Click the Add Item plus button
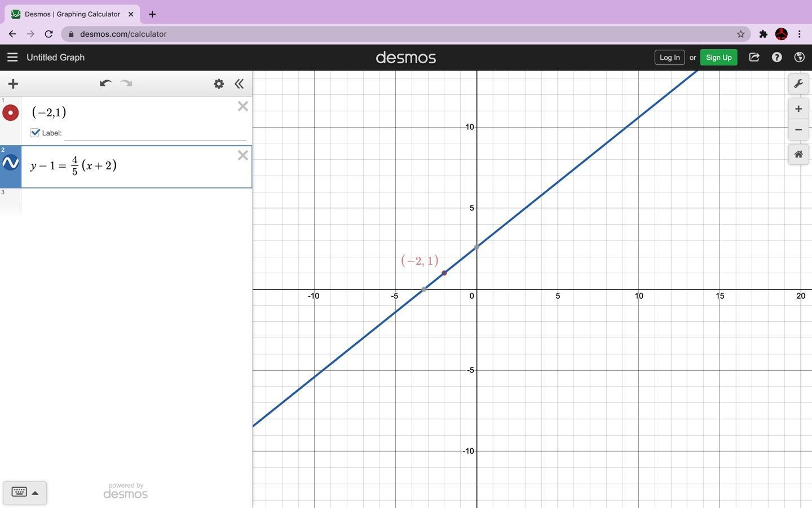812x508 pixels. [13, 84]
